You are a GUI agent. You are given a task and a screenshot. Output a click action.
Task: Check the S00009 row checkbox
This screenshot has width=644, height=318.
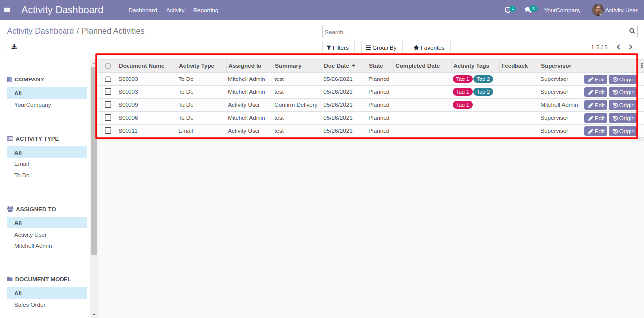coord(108,104)
